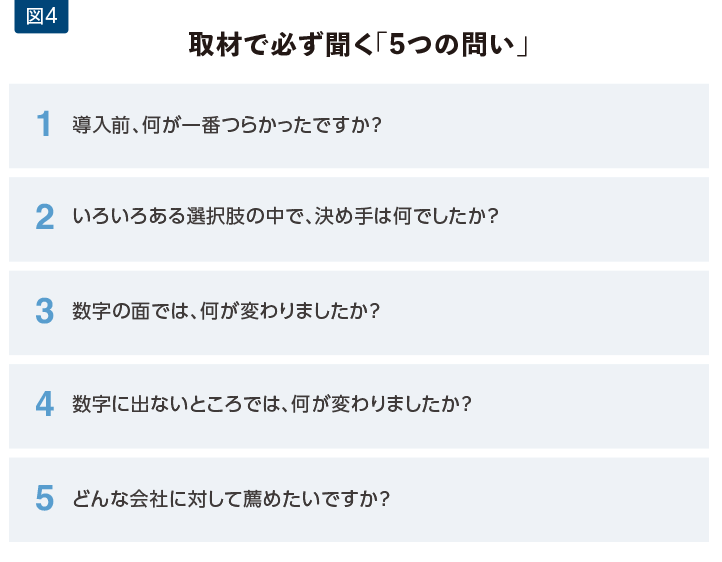Click the title 取材で必ず聞く「5つの問い」
Screen dimensions: 722x562
(359, 45)
